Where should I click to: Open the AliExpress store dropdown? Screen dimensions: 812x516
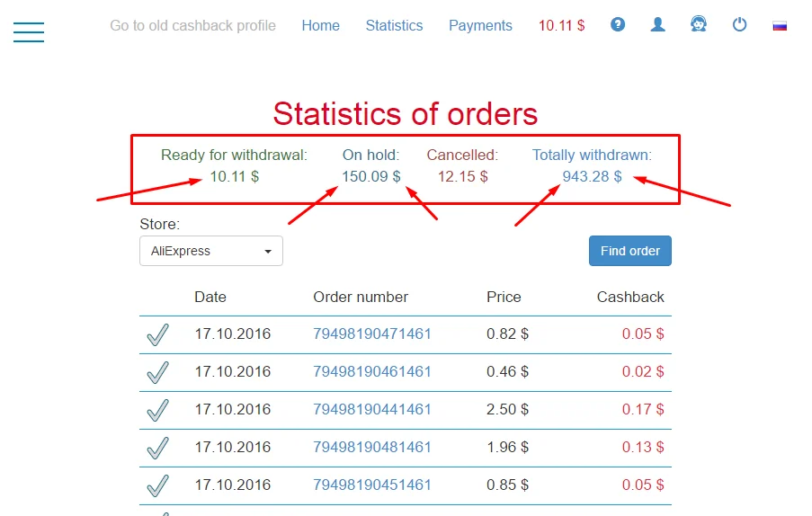click(x=211, y=251)
